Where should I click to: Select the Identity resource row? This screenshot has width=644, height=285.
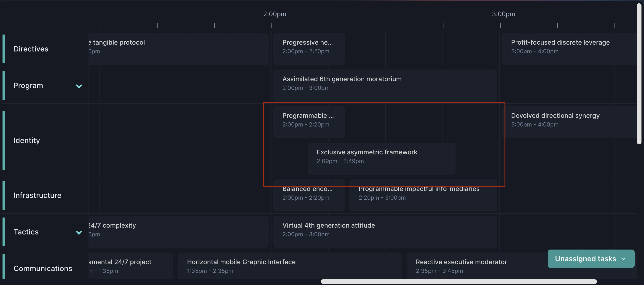click(27, 140)
